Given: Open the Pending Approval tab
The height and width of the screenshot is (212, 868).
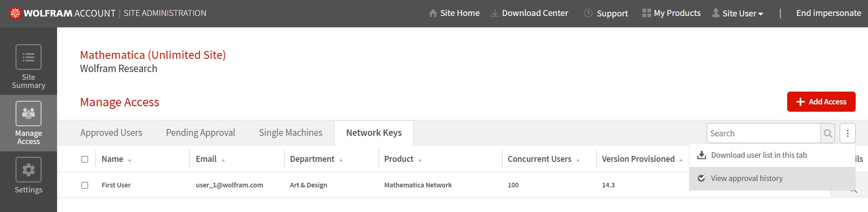Looking at the screenshot, I should tap(200, 133).
